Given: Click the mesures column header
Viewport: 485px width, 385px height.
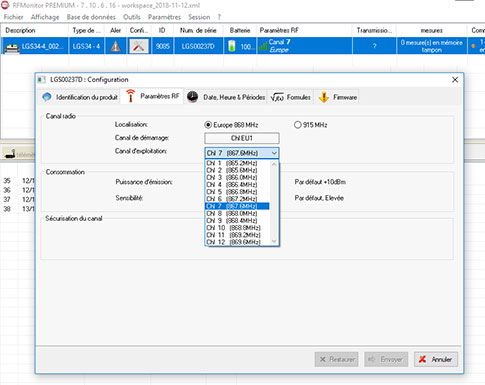Looking at the screenshot, I should (431, 30).
